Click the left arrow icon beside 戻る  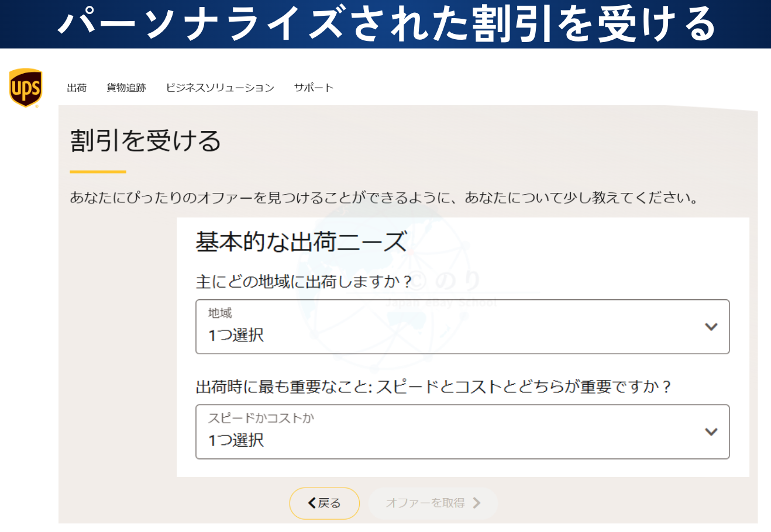312,503
